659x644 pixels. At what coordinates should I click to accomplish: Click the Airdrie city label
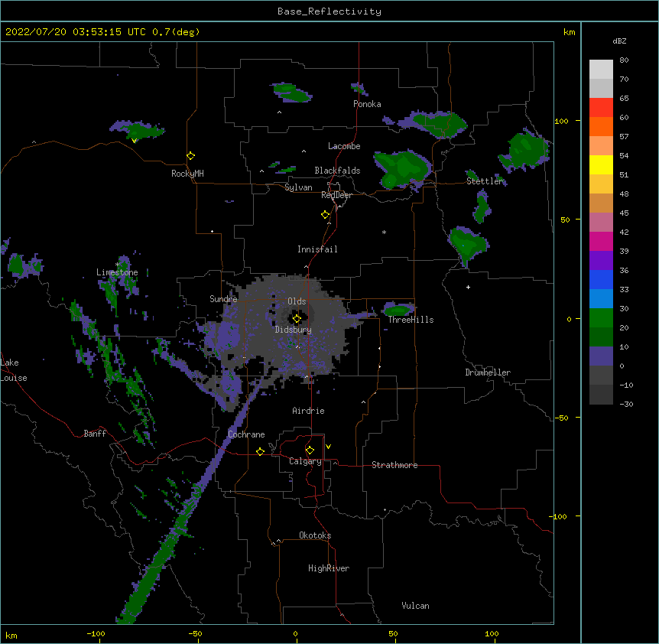(309, 411)
